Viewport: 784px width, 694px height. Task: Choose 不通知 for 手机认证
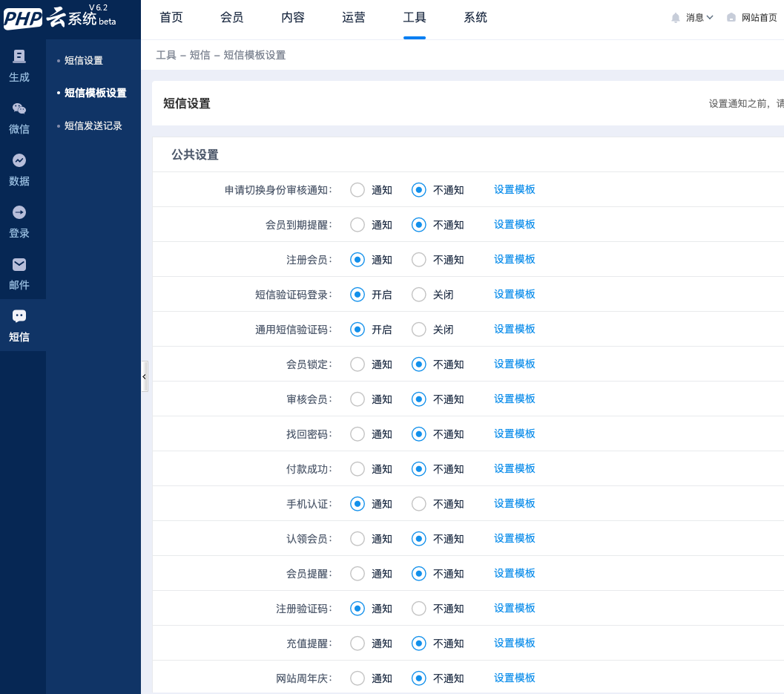(419, 504)
